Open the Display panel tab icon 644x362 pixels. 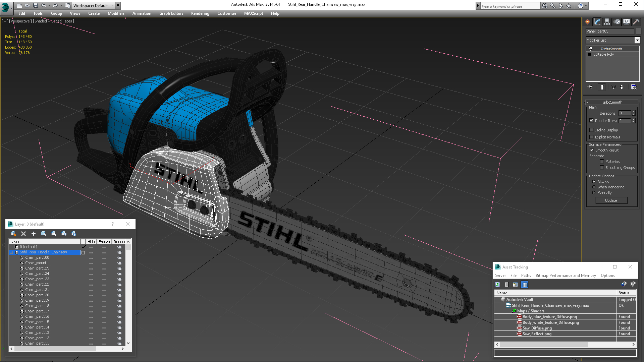point(627,22)
